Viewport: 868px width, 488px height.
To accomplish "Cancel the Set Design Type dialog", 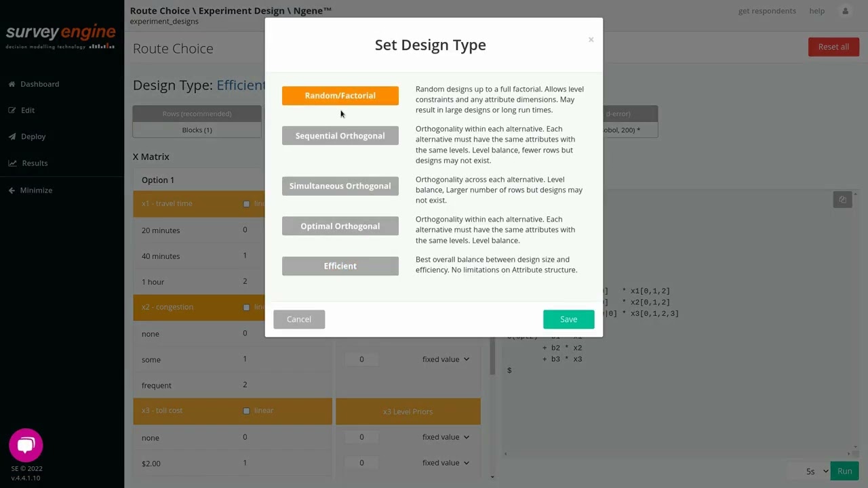I will click(299, 319).
